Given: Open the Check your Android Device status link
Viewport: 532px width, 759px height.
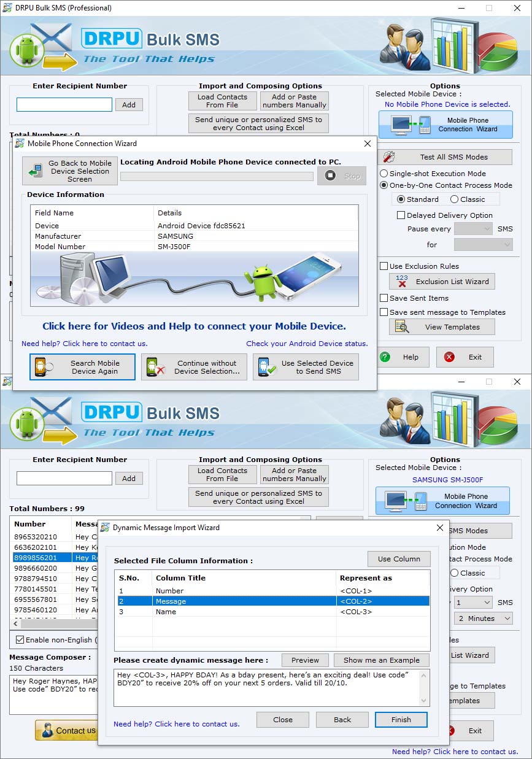Looking at the screenshot, I should click(x=307, y=344).
